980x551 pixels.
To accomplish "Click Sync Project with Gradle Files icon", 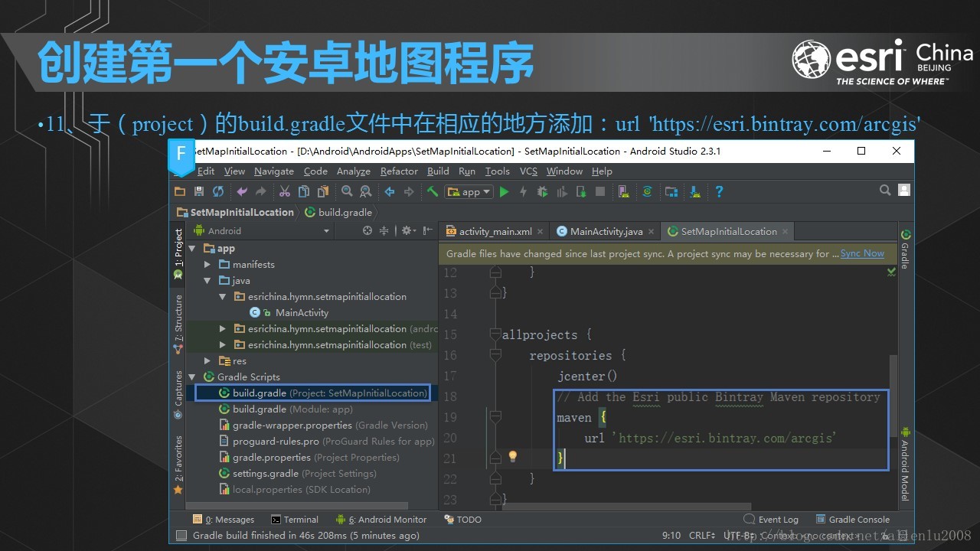I will tap(648, 191).
